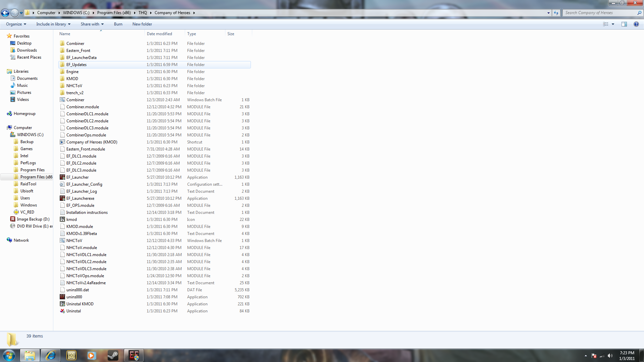Select Image Backup (D:) drive
Viewport: 644px width, 362px height.
(x=33, y=219)
